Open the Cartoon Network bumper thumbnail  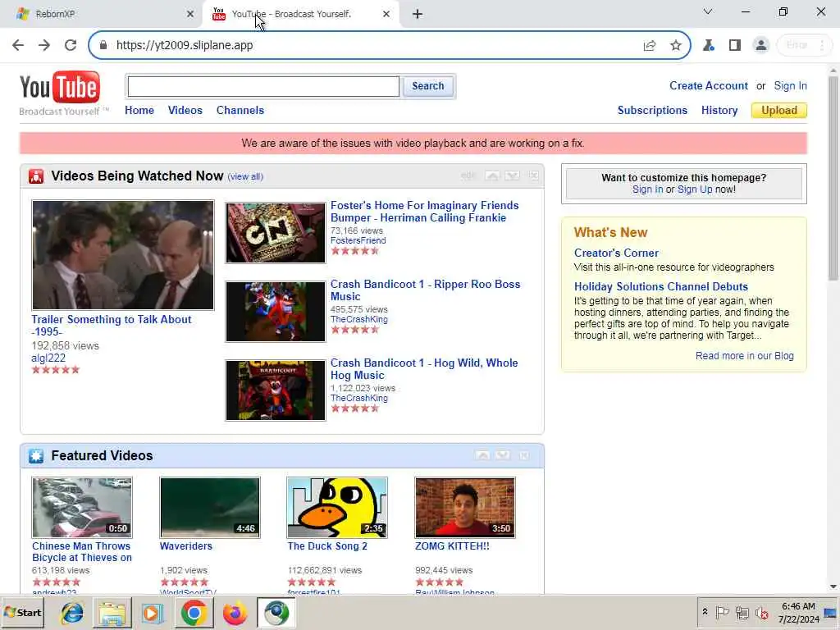(276, 233)
